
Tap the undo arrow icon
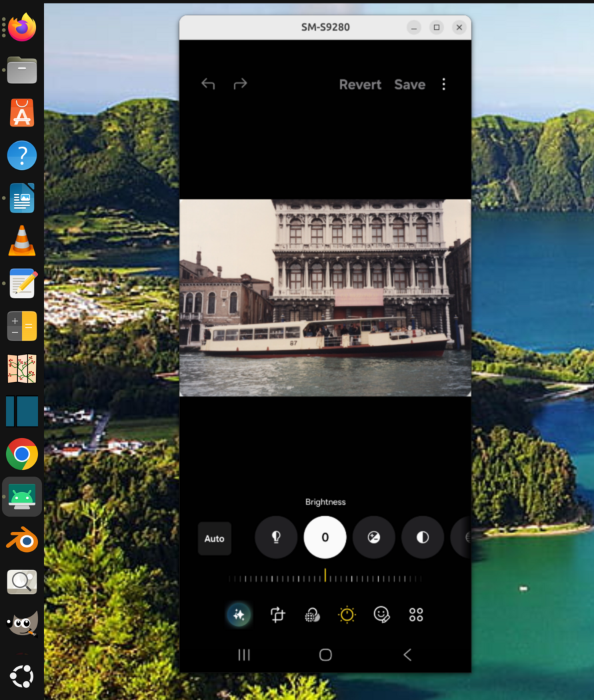tap(208, 84)
